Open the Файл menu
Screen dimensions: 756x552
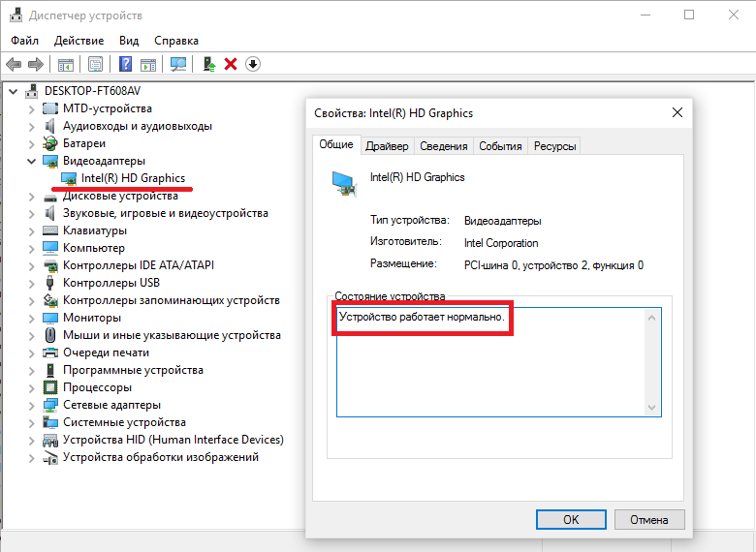[x=24, y=41]
